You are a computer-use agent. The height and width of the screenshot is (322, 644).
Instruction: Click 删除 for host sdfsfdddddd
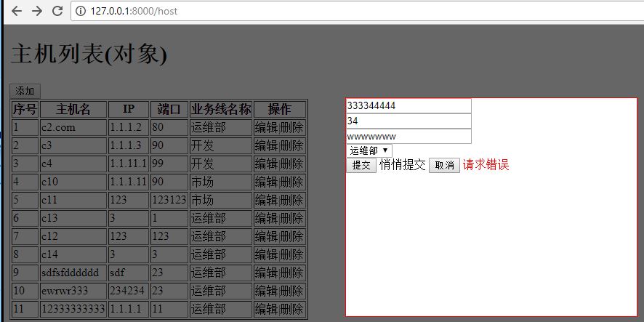[291, 273]
